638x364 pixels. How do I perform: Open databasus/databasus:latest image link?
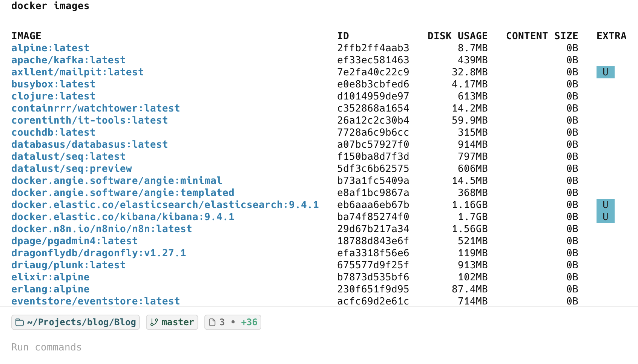point(90,145)
